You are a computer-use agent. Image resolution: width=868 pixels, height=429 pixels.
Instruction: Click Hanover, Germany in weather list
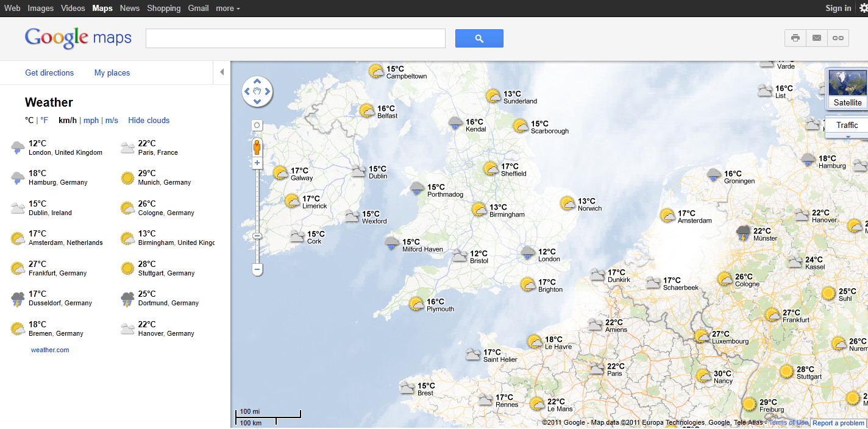[166, 333]
